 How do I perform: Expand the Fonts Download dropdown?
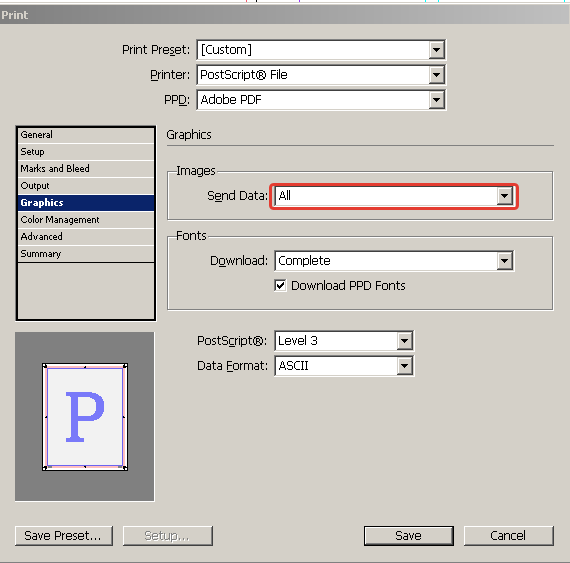[505, 261]
